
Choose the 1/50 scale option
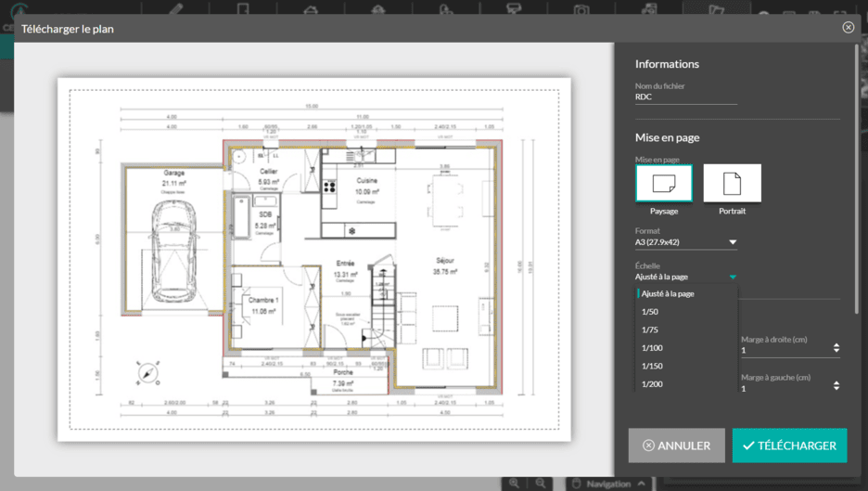[x=650, y=312]
